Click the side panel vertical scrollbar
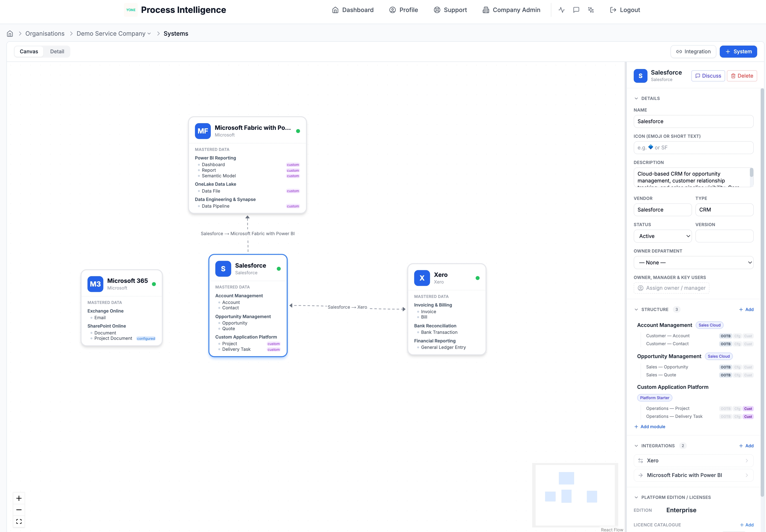The height and width of the screenshot is (532, 766). (762, 293)
